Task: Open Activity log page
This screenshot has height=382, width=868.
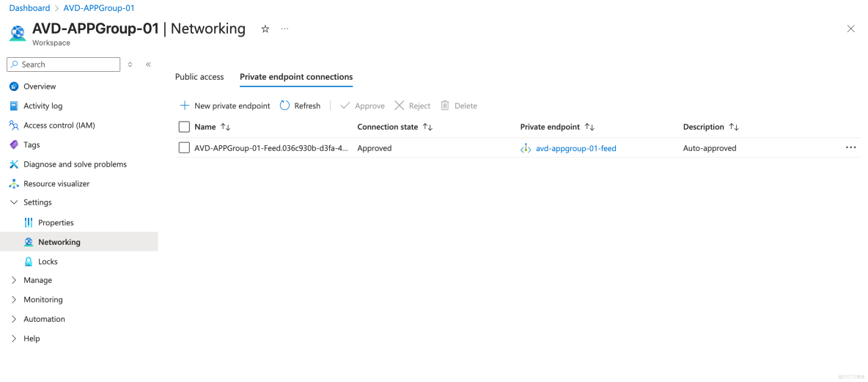Action: pyautogui.click(x=43, y=106)
